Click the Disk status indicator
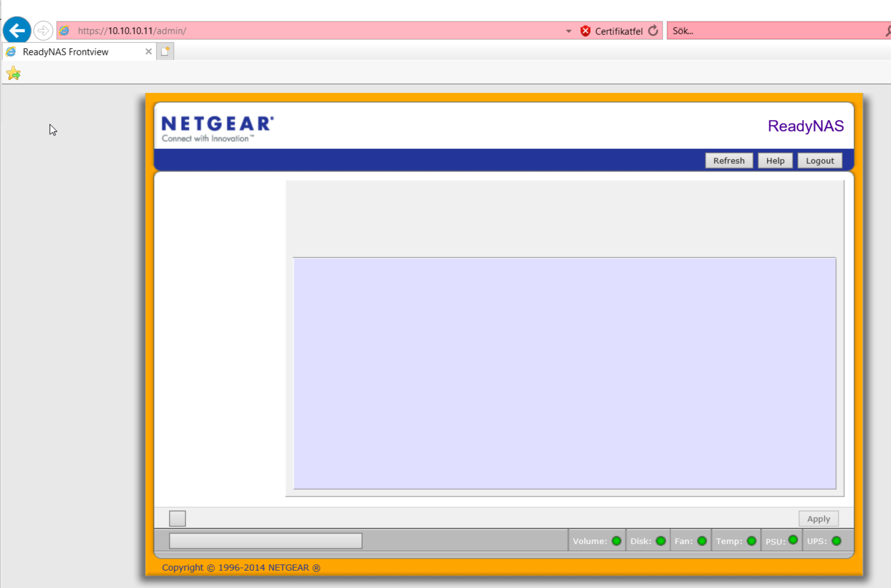 pyautogui.click(x=661, y=541)
